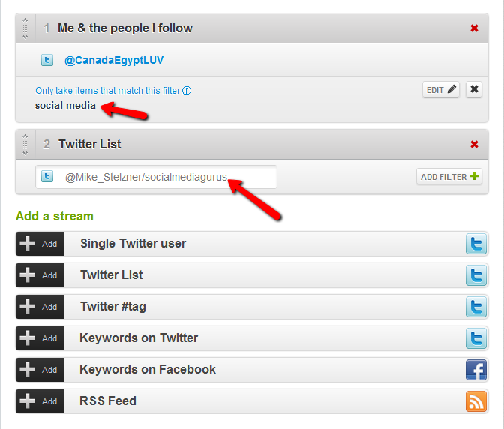
Task: Add a Single Twitter user stream
Action: point(40,244)
